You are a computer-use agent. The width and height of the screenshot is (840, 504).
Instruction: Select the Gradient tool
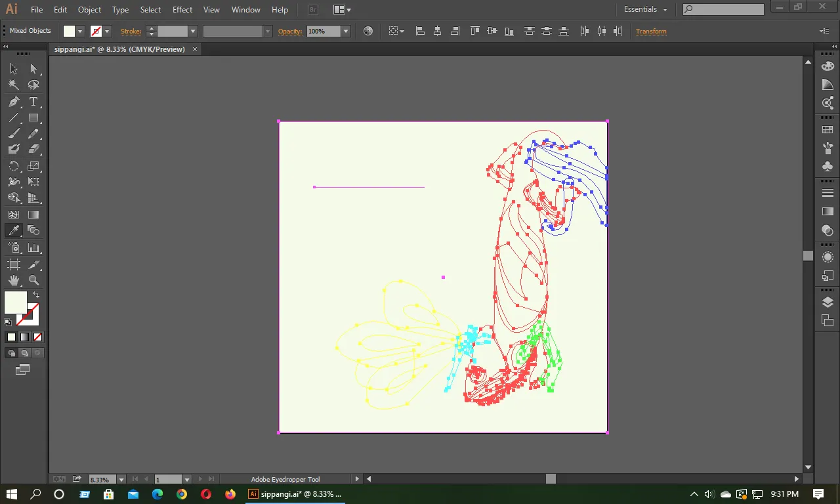point(33,215)
